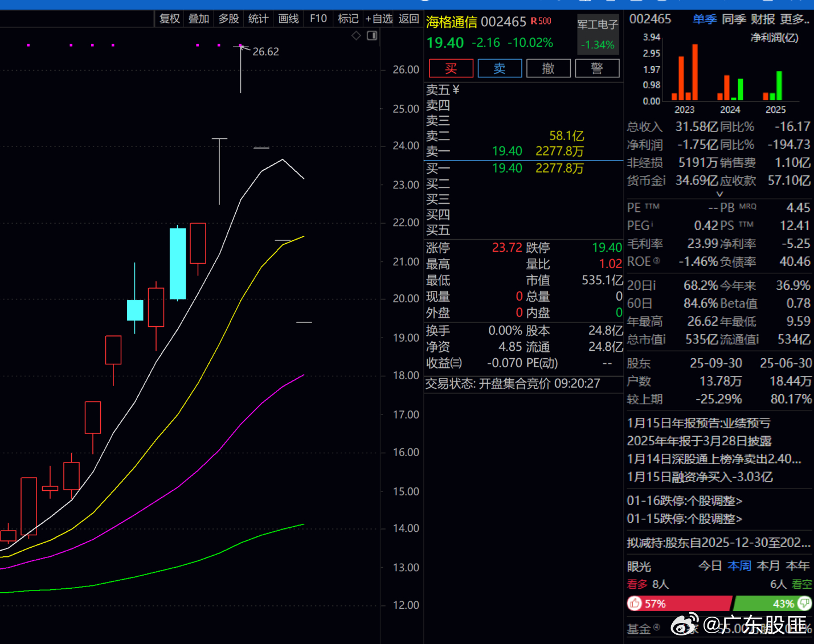Click the 眼光 sentiment section label
Viewport: 814px width, 644px height.
(x=639, y=567)
